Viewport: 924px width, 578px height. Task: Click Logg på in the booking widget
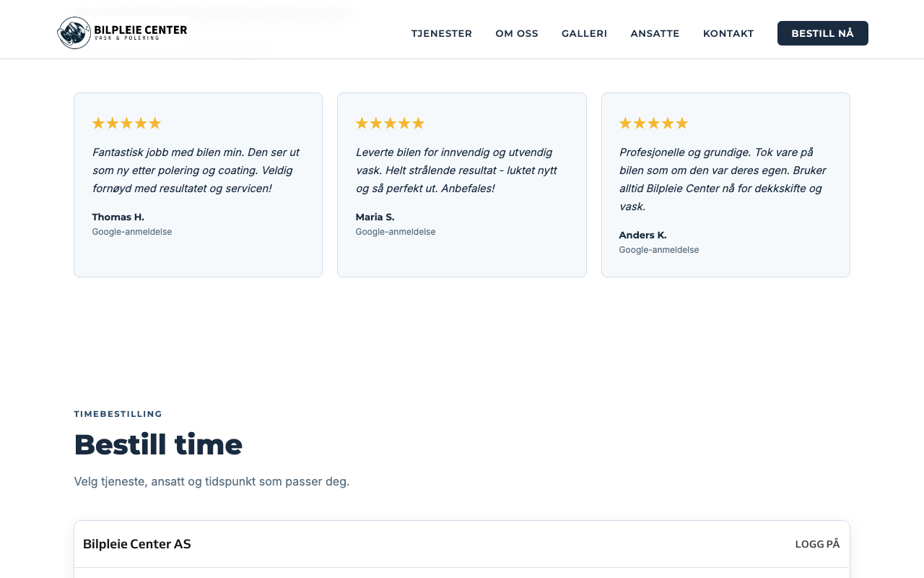point(817,544)
